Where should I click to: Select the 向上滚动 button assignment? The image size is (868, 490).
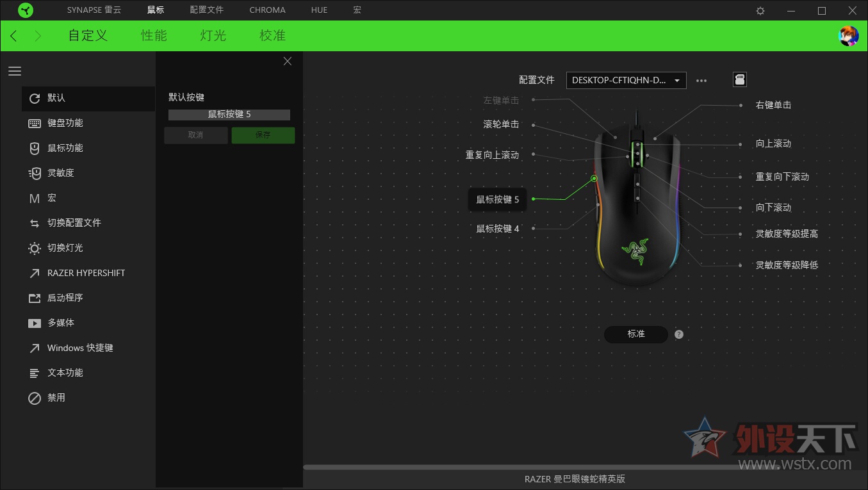774,143
